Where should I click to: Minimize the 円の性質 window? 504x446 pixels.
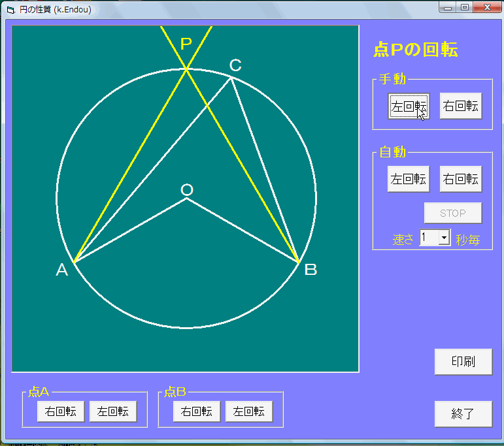coord(448,7)
